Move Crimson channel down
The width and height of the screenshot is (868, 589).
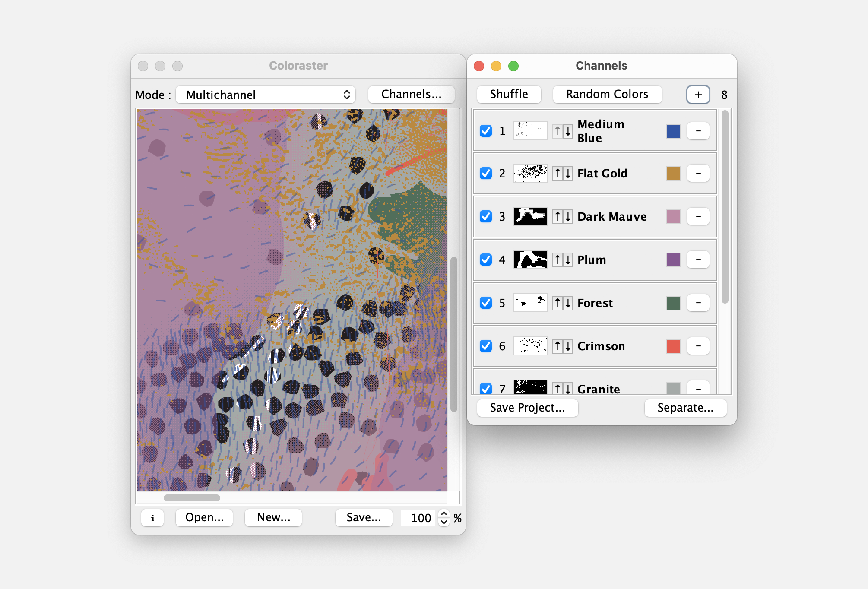[x=568, y=346]
